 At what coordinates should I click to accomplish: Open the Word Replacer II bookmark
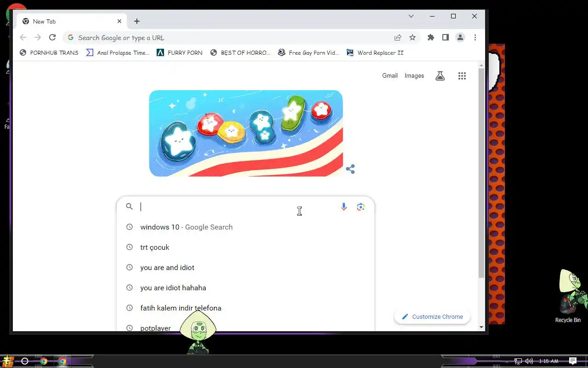[375, 52]
